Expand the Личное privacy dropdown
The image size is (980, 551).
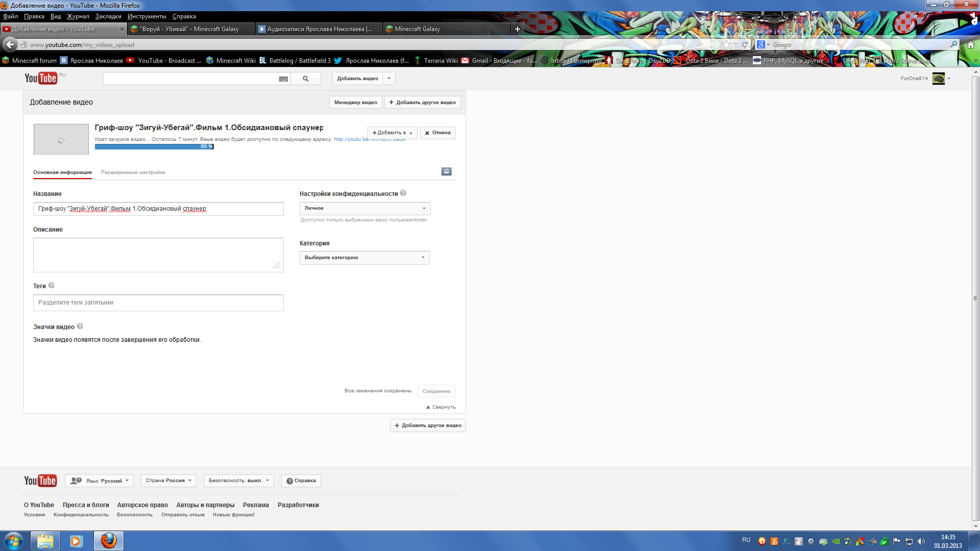pyautogui.click(x=365, y=208)
